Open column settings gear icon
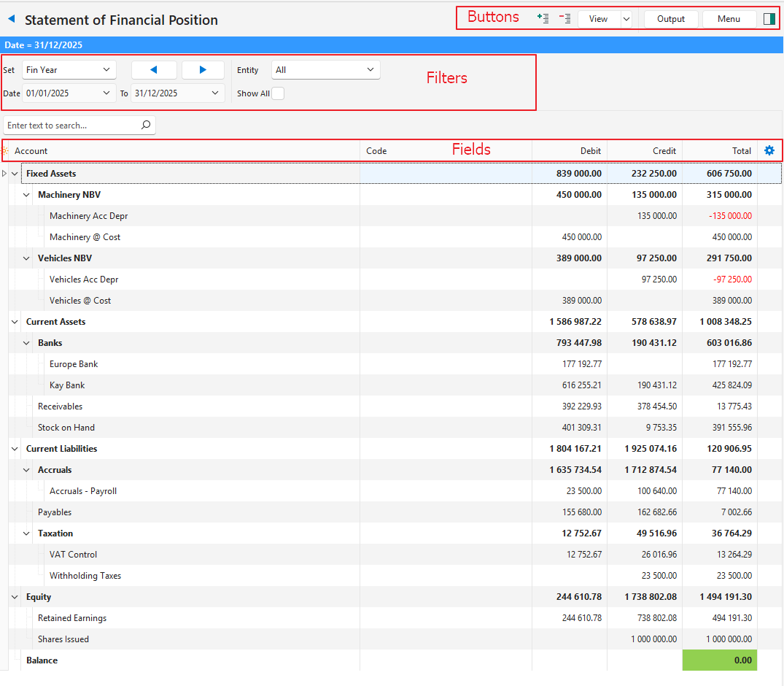 769,150
